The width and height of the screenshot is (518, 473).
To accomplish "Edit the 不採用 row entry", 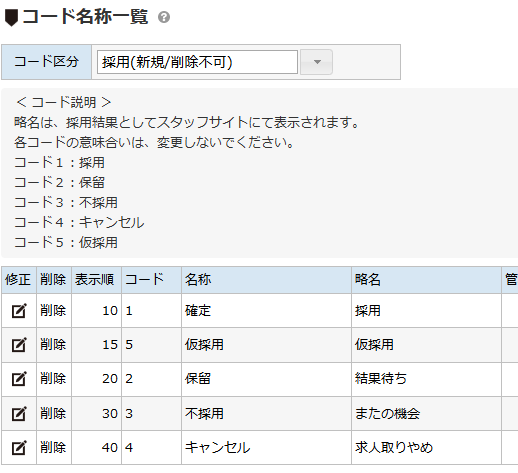I will pyautogui.click(x=19, y=413).
